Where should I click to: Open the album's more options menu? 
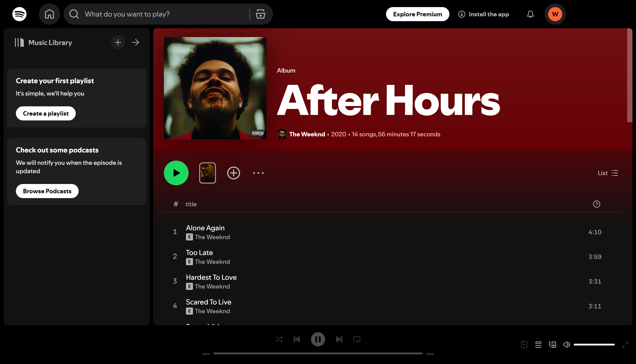258,173
